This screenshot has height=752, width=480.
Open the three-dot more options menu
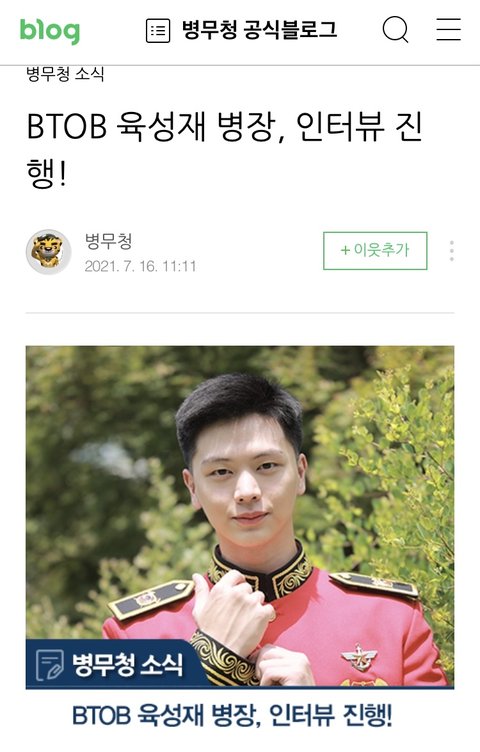coord(452,251)
